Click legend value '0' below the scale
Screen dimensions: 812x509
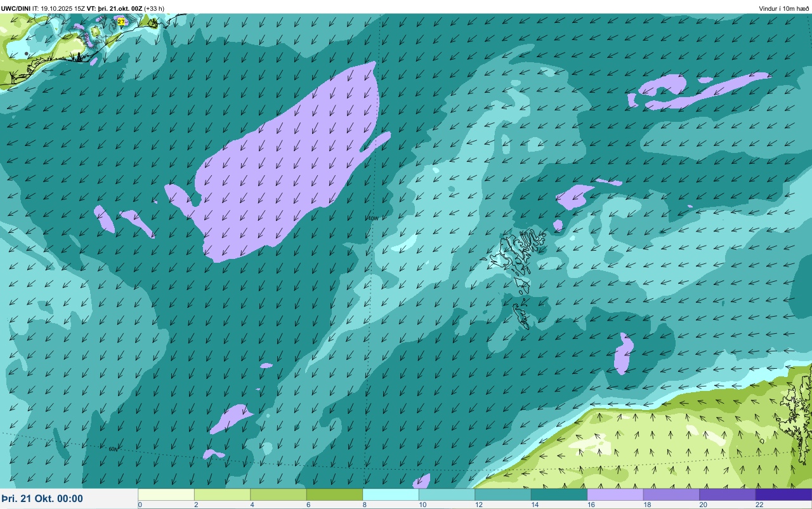tap(140, 505)
